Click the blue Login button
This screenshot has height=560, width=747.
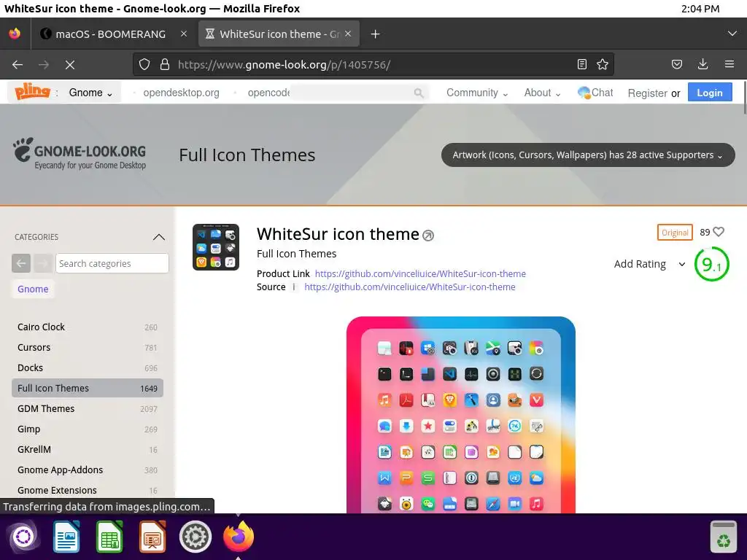pos(710,93)
